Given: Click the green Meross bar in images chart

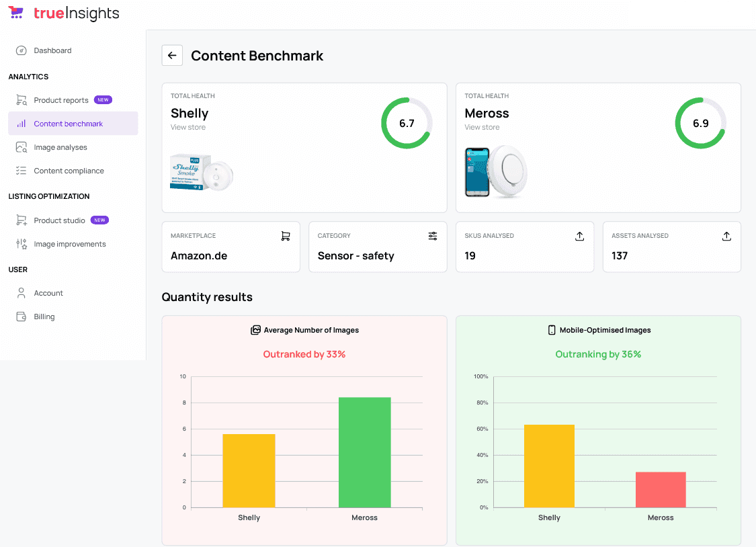Looking at the screenshot, I should (x=364, y=452).
